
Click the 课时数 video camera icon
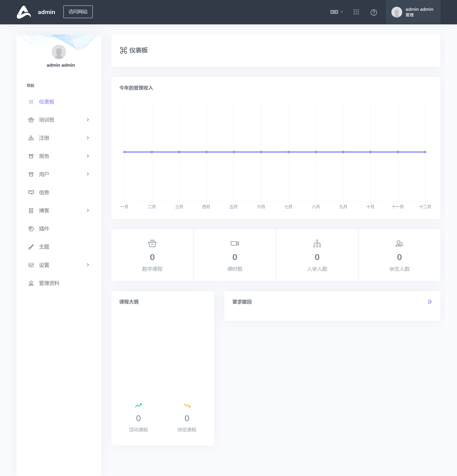click(x=235, y=243)
